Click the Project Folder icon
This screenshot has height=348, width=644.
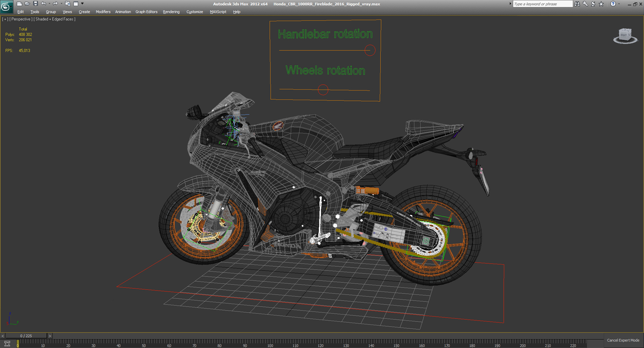(x=67, y=4)
